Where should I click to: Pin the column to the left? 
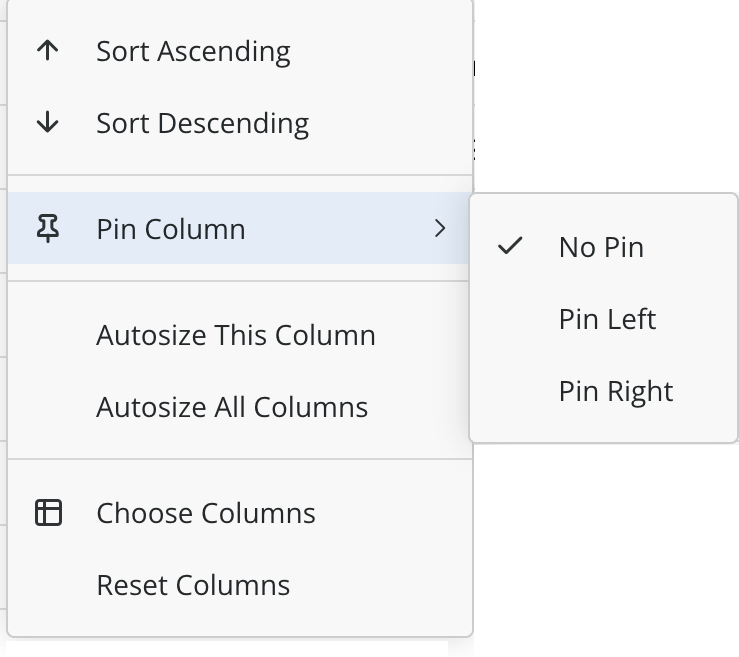607,319
